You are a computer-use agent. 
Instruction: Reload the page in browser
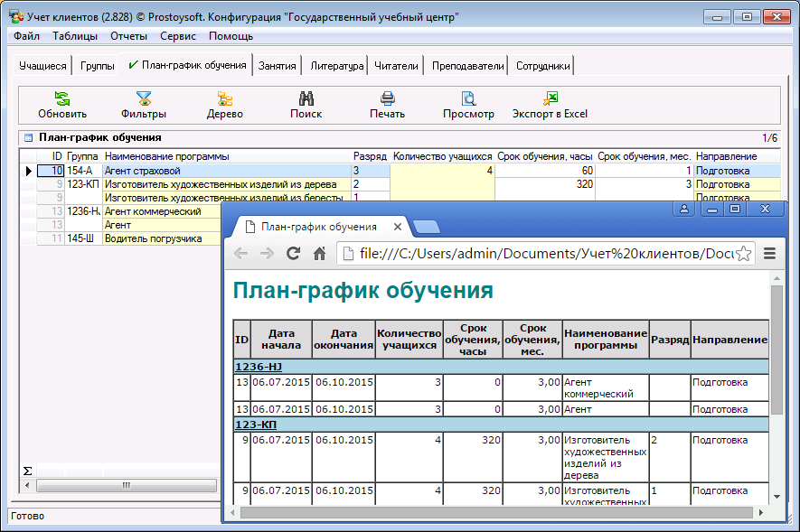293,254
